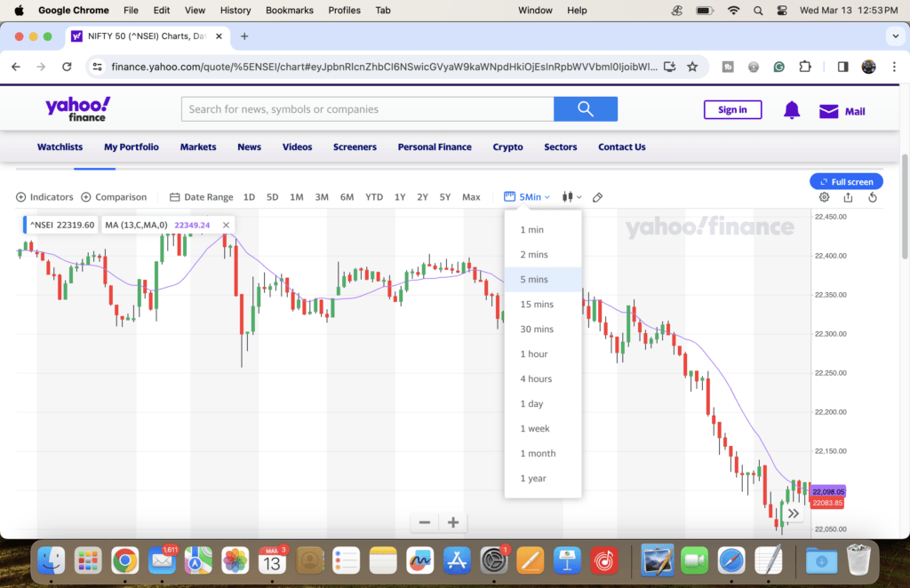The height and width of the screenshot is (588, 910).
Task: Set range to YTD
Action: pos(374,197)
